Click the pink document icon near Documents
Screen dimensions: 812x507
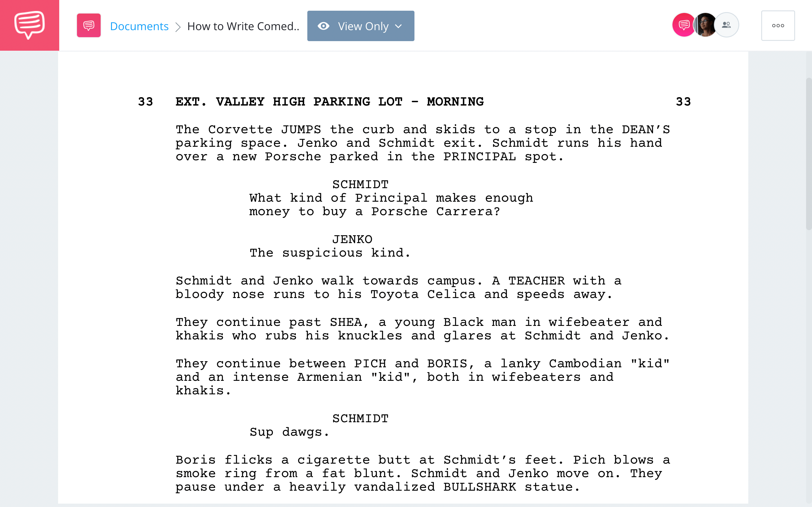[89, 26]
